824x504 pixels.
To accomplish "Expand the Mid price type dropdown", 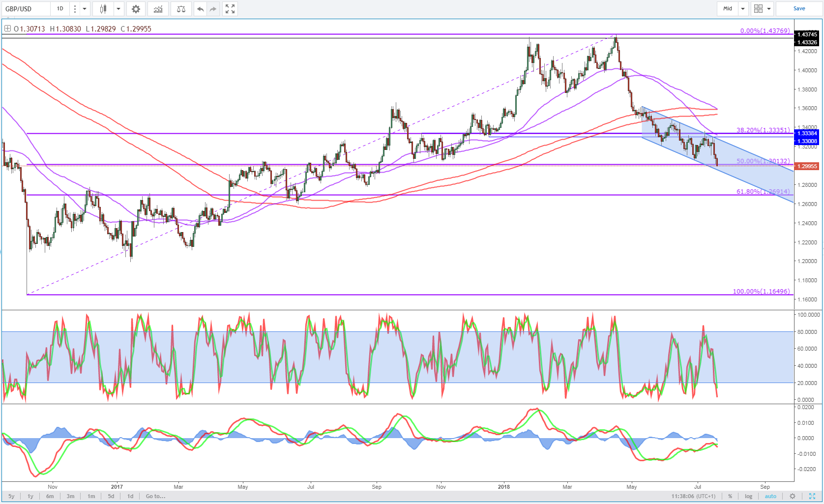I will point(743,8).
